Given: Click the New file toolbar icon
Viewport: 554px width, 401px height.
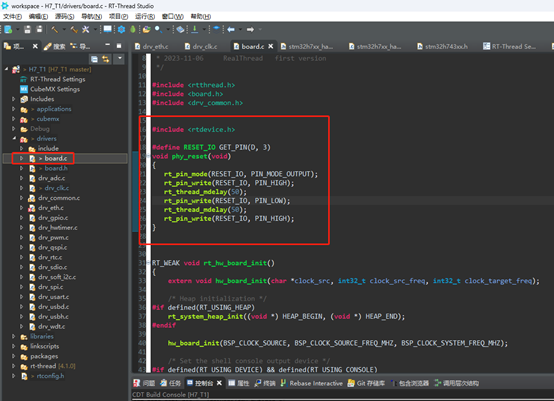Looking at the screenshot, I should (x=8, y=30).
